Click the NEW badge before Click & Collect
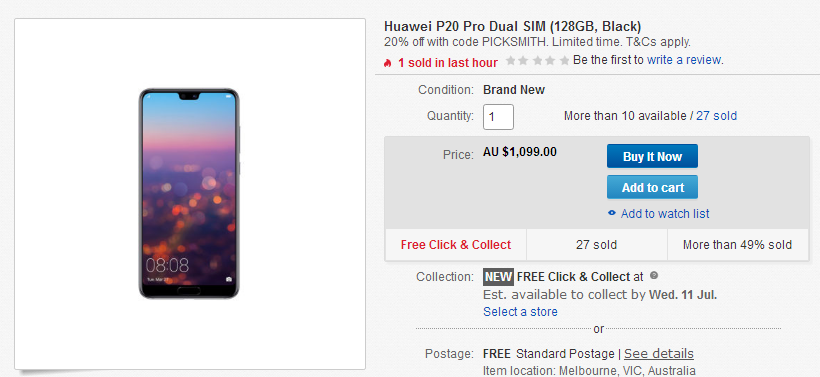Viewport: 820px width, 377px height. point(498,277)
